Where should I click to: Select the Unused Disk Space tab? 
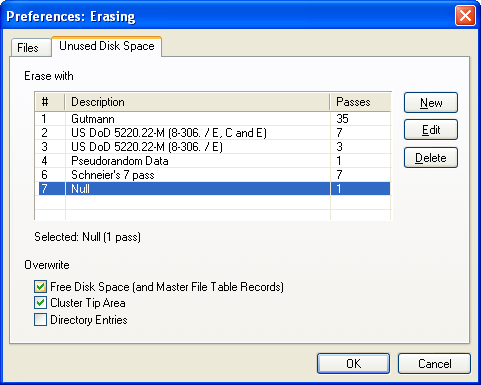point(107,46)
